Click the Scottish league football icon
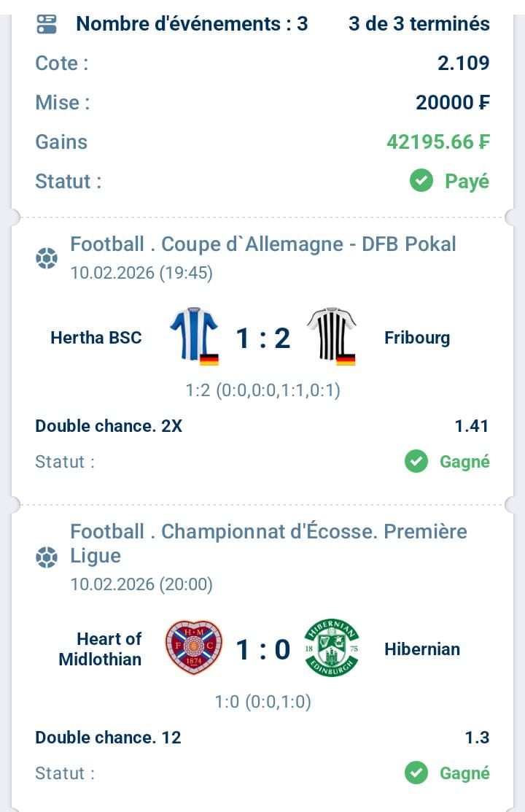The width and height of the screenshot is (525, 812). [47, 558]
